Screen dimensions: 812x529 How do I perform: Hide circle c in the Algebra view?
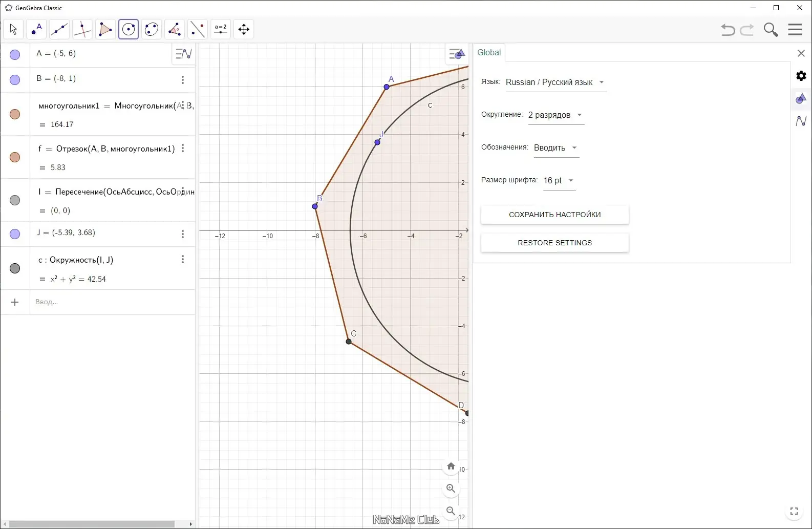pos(15,268)
